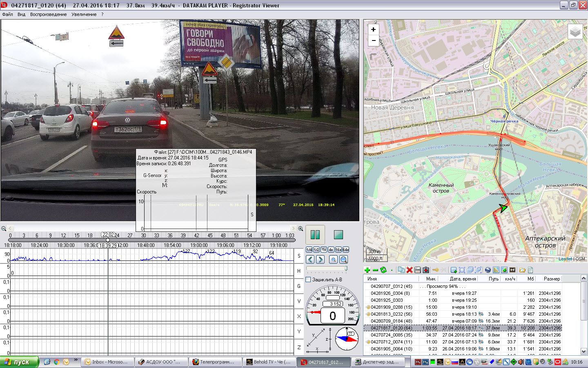Open the Windows пуск start button
The height and width of the screenshot is (368, 588).
click(x=19, y=362)
